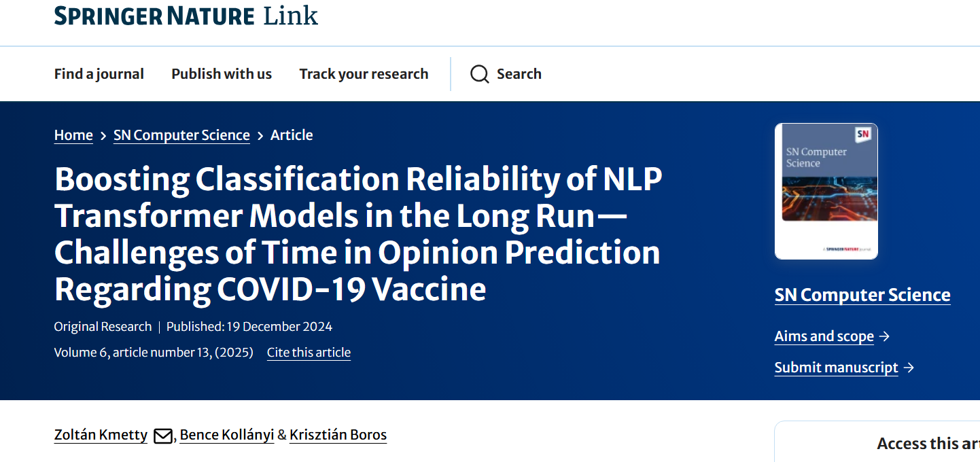Open SN Computer Science journal title link

[862, 295]
